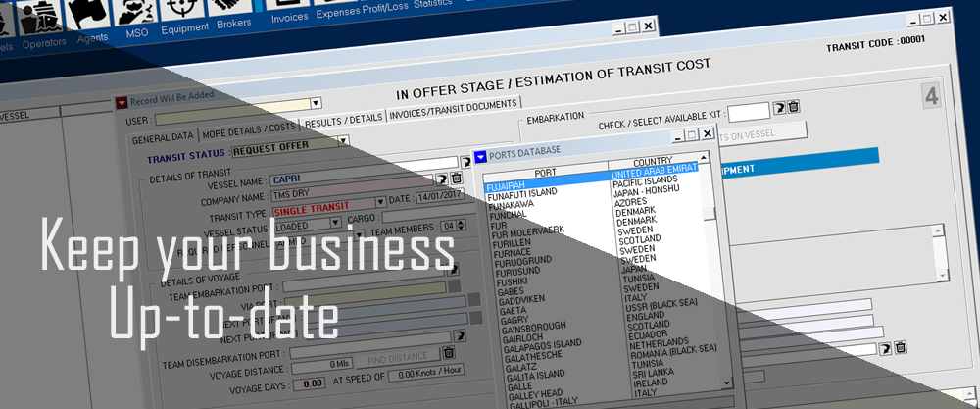
Task: Open the Profit/Loss toolbar item
Action: [385, 7]
